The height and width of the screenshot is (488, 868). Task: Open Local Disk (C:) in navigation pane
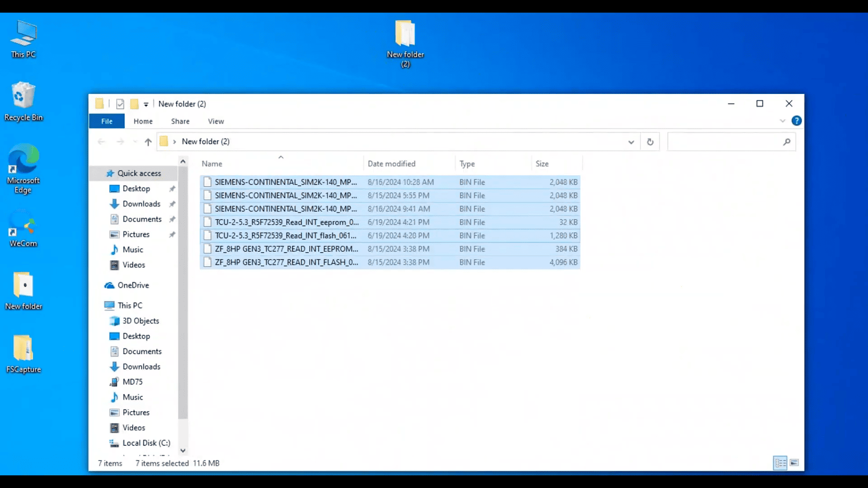tap(146, 443)
